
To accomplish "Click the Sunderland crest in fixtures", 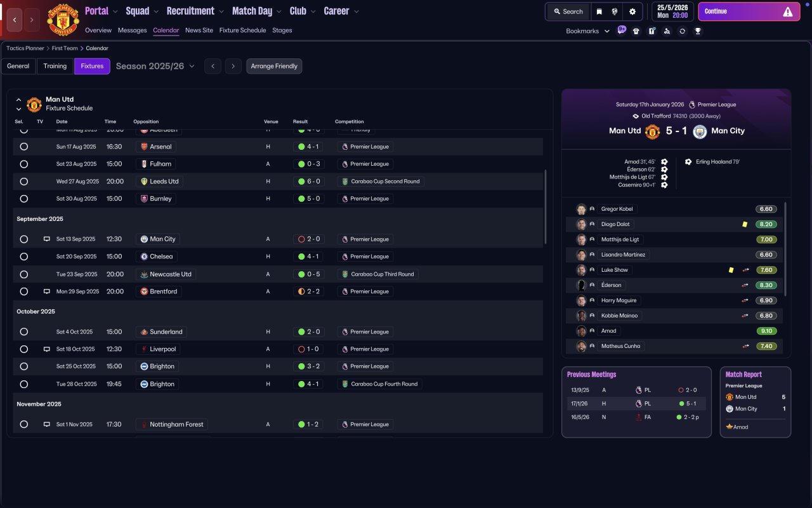I will pos(144,332).
